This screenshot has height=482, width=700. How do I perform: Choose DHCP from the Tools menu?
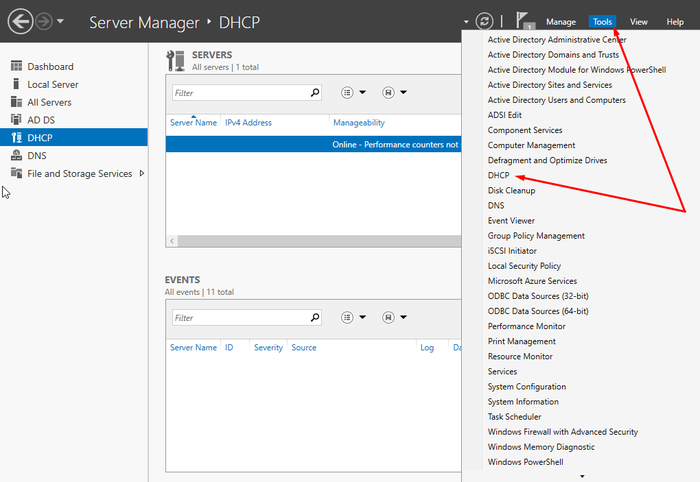[x=498, y=175]
